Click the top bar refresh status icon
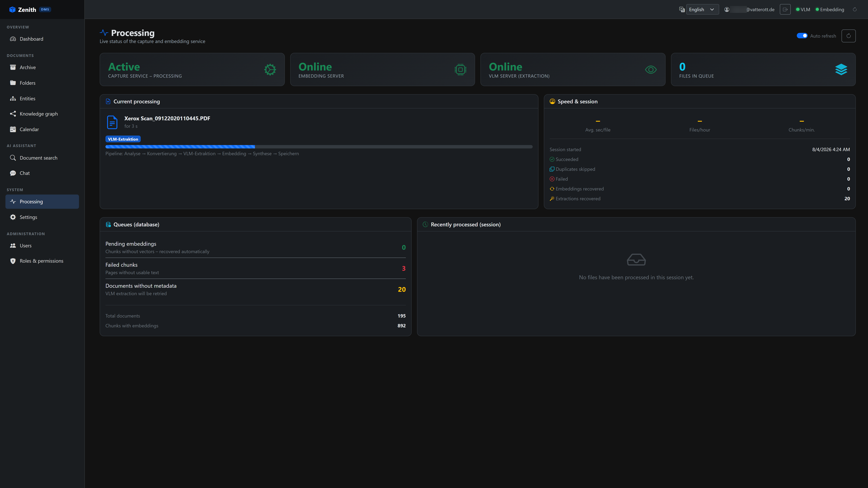868x488 pixels. [x=854, y=9]
